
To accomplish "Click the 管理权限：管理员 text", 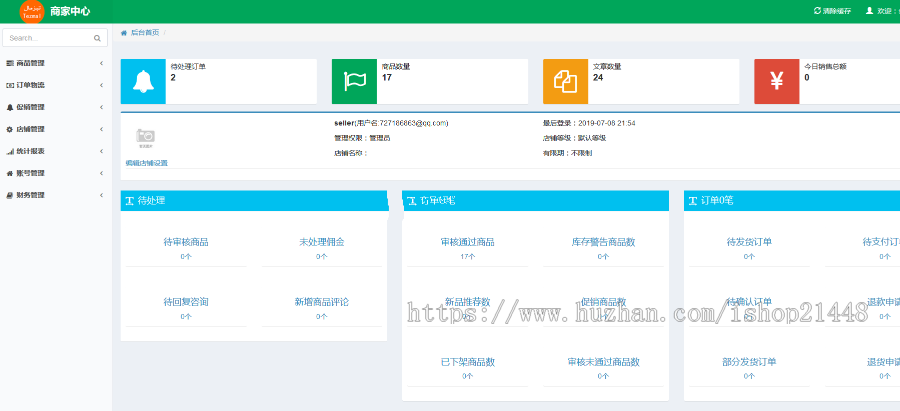I will click(362, 138).
